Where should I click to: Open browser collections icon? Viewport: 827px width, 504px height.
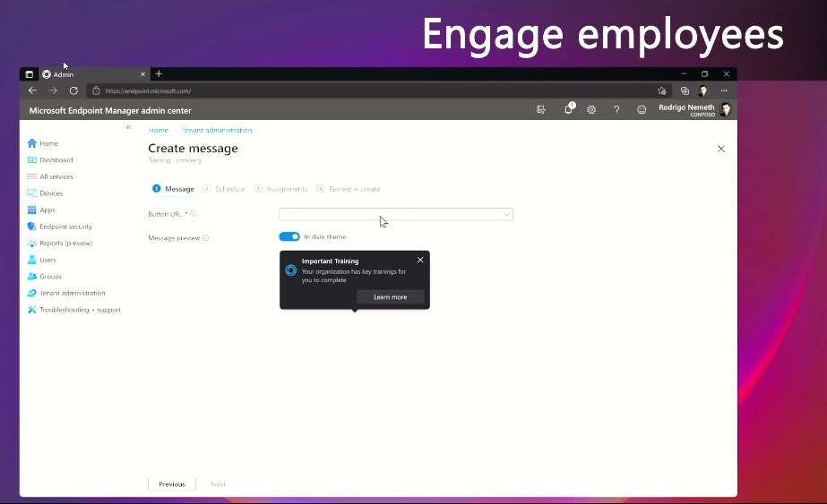[x=685, y=90]
